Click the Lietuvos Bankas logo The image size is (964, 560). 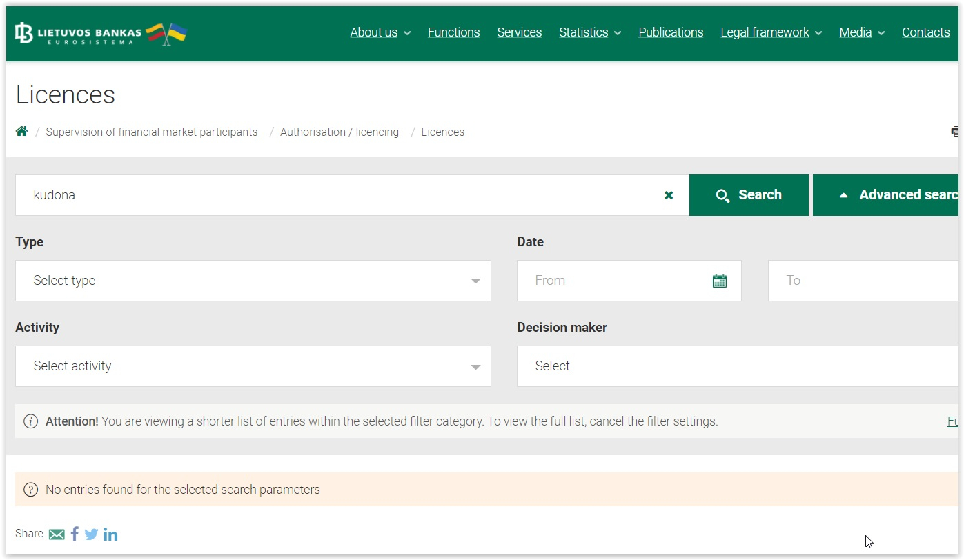point(101,32)
